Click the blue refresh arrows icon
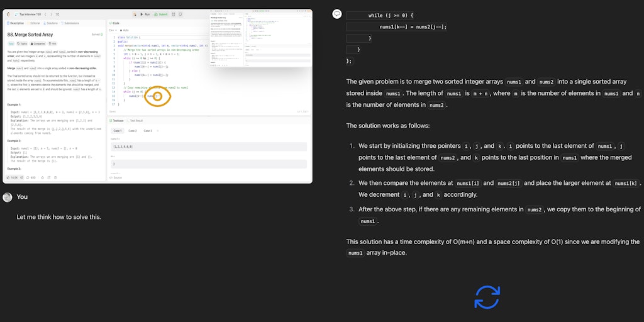Screen dimensions: 644x322 point(487,297)
